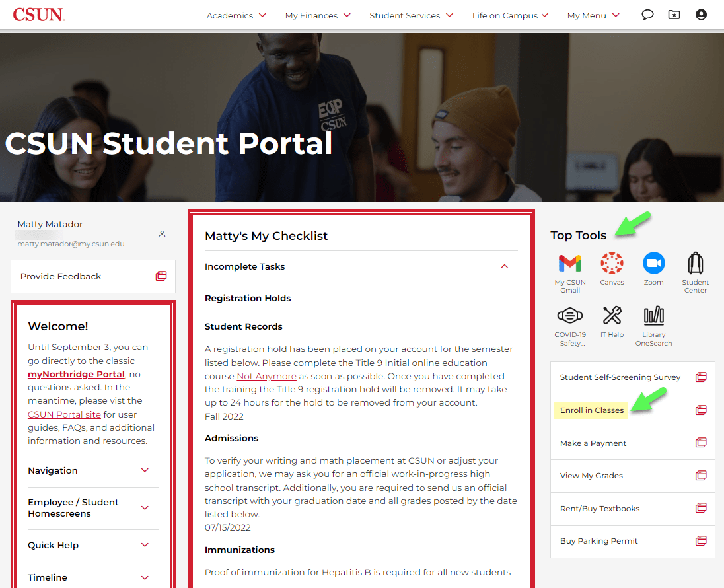Click View My Grades

[633, 476]
